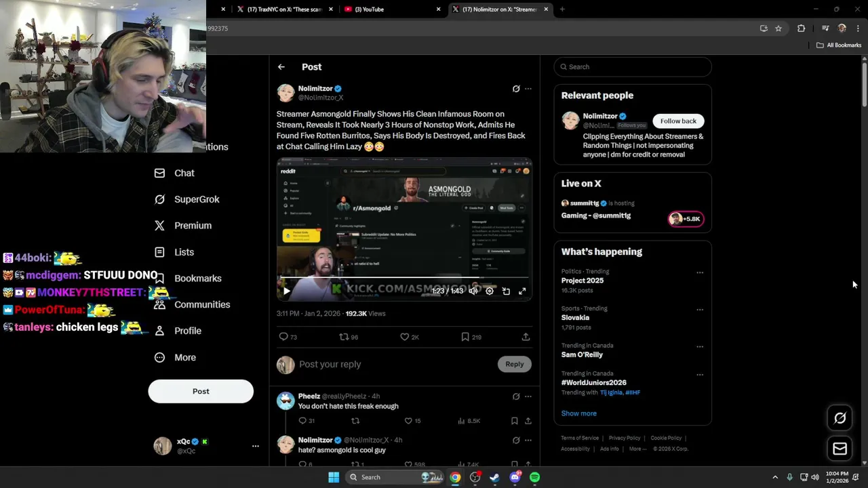The image size is (868, 488).
Task: Open Profile in the sidebar
Action: 178,331
